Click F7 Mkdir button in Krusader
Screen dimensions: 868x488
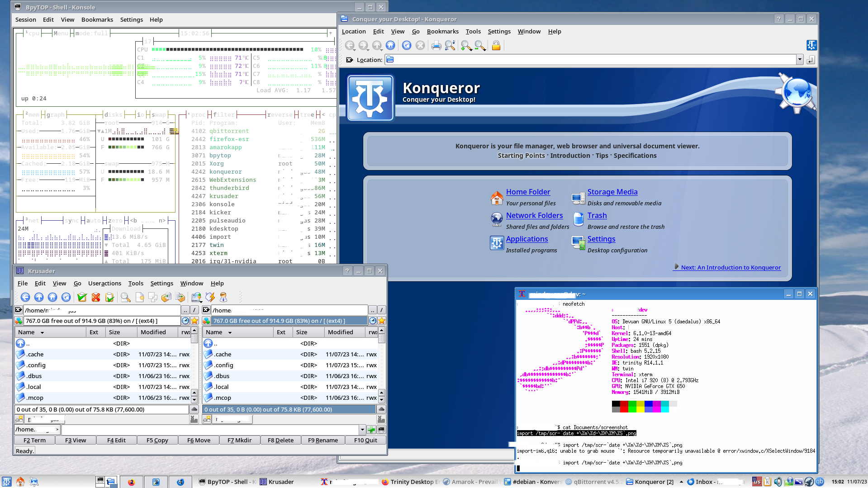point(239,440)
